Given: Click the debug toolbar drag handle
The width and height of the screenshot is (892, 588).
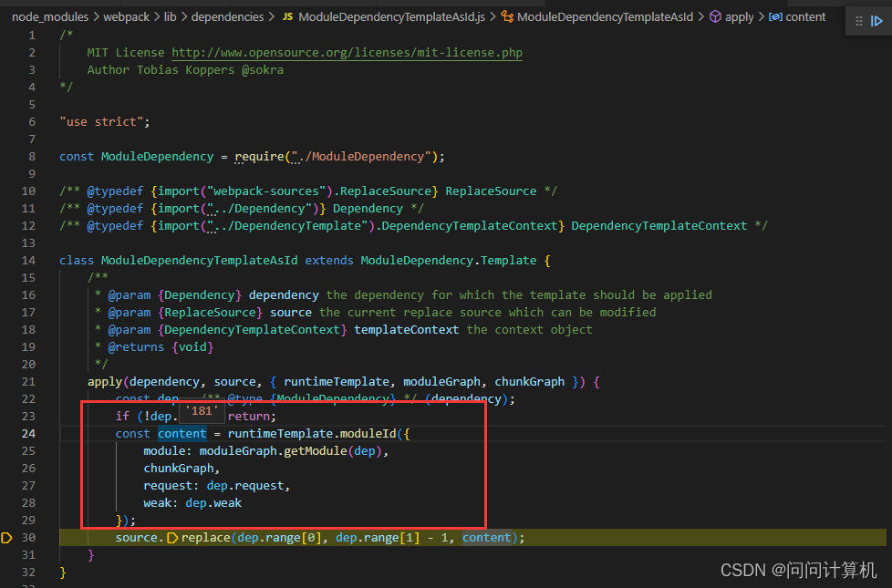Looking at the screenshot, I should (859, 21).
